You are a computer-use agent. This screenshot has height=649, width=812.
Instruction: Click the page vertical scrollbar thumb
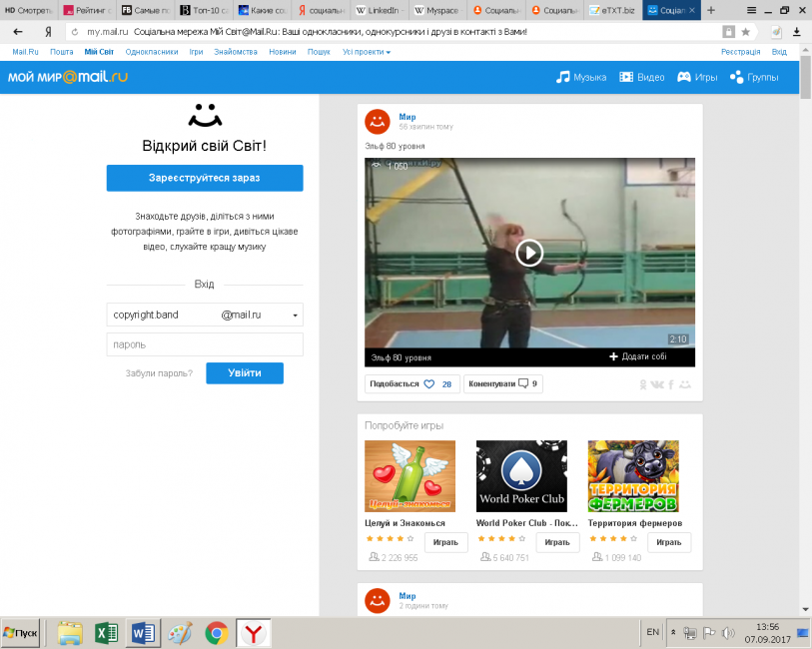[x=805, y=76]
